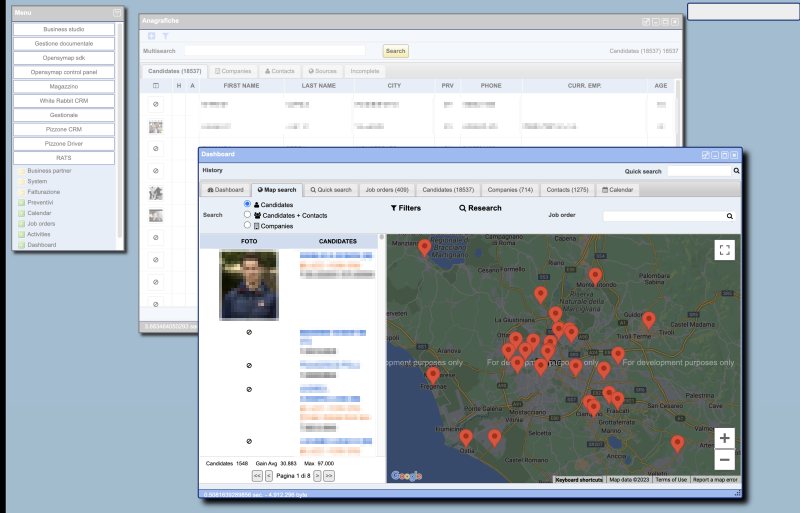Click the add icon in Anagrafiche toolbar
The height and width of the screenshot is (513, 800).
(152, 36)
